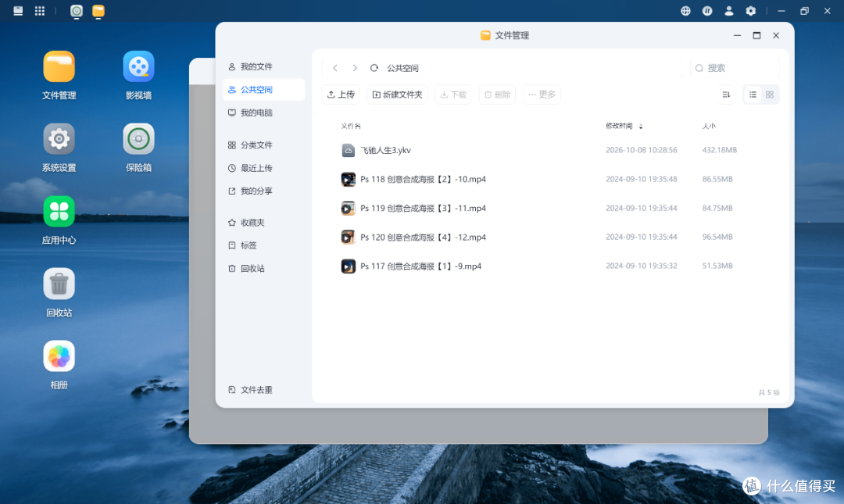This screenshot has width=844, height=504.
Task: Open the 回收站 desktop icon
Action: pyautogui.click(x=59, y=284)
